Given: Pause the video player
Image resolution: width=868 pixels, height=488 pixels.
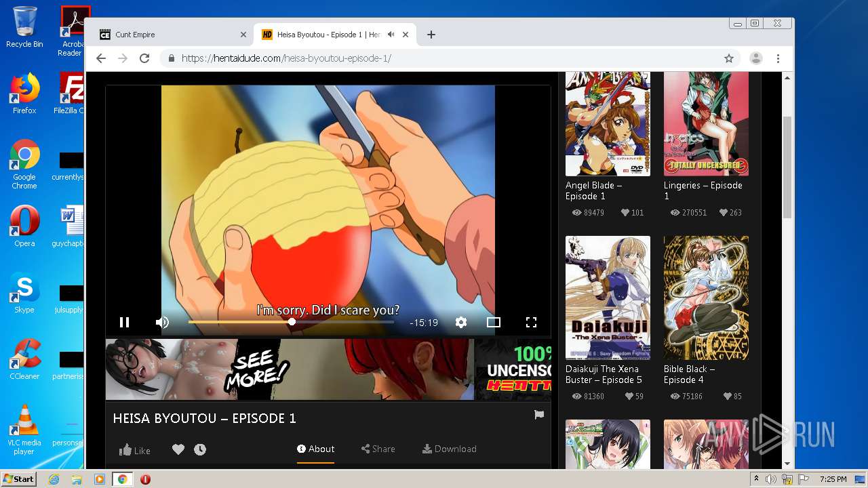Looking at the screenshot, I should [x=124, y=323].
